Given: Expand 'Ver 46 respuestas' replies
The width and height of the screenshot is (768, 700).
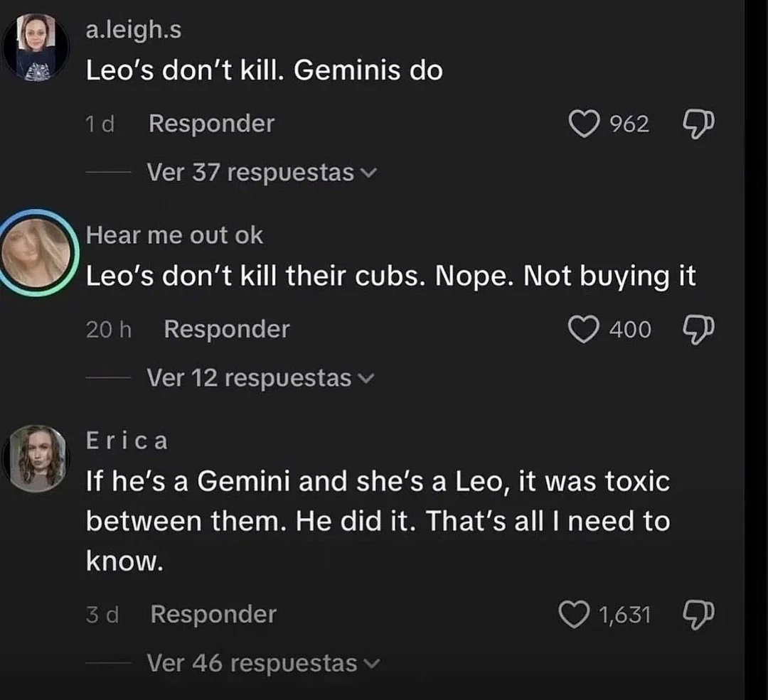Looking at the screenshot, I should coord(264,663).
